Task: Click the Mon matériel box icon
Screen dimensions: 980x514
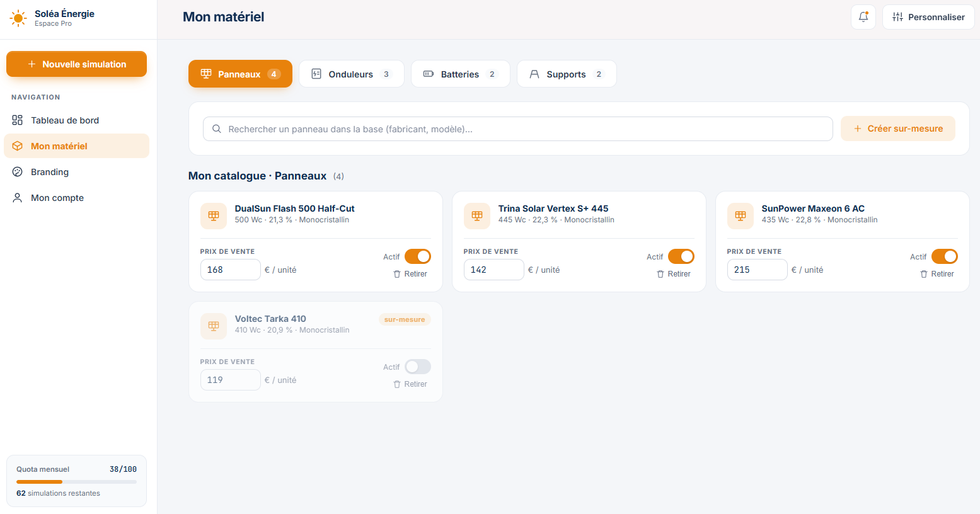Action: pyautogui.click(x=18, y=146)
